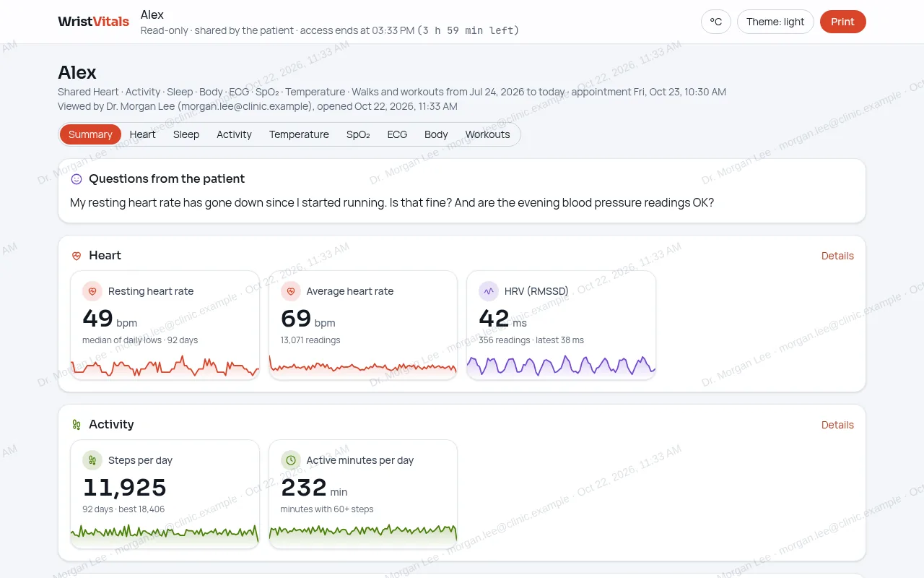This screenshot has width=924, height=578.
Task: Click the heart icon next to Heart heading
Action: 77,256
